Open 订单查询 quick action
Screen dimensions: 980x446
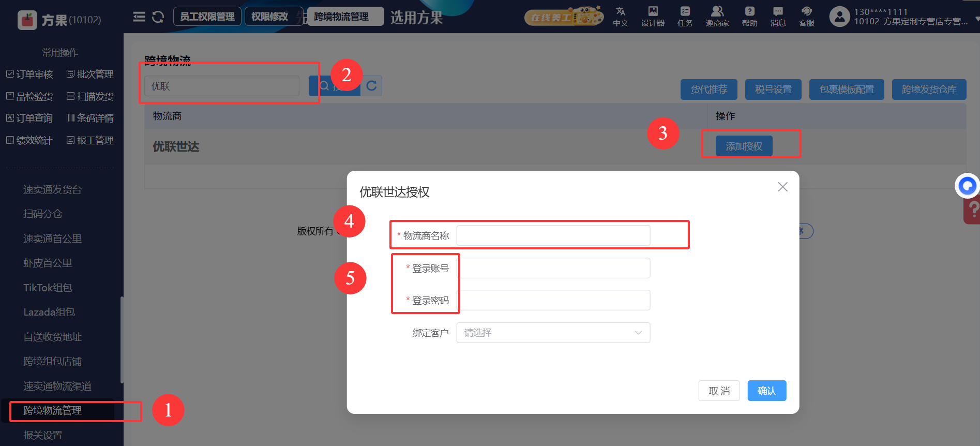(x=29, y=118)
